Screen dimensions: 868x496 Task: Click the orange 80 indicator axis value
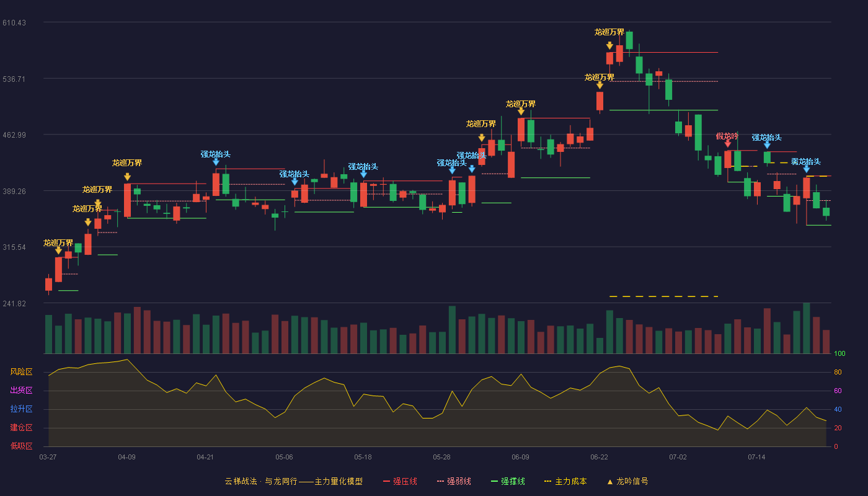click(838, 373)
